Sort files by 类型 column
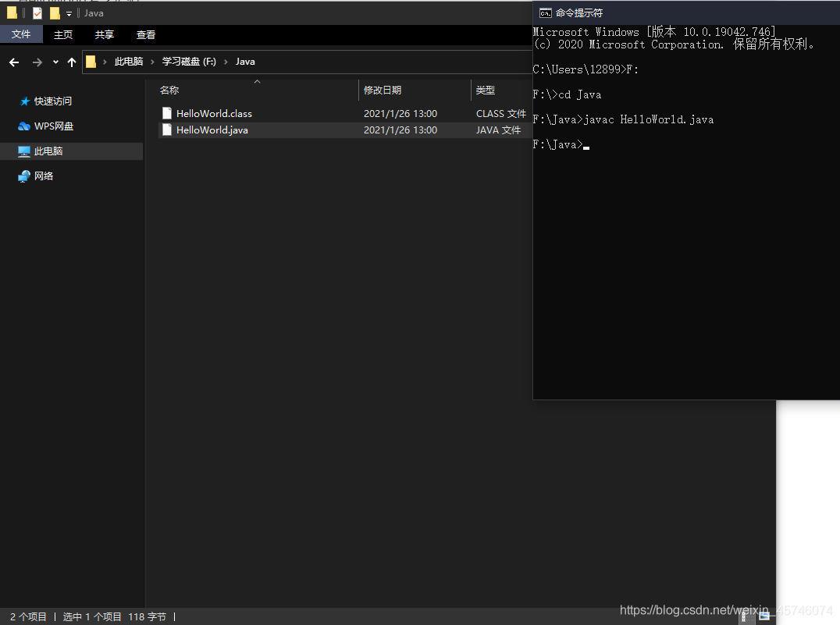Screen dimensions: 840x625 pyautogui.click(x=486, y=90)
